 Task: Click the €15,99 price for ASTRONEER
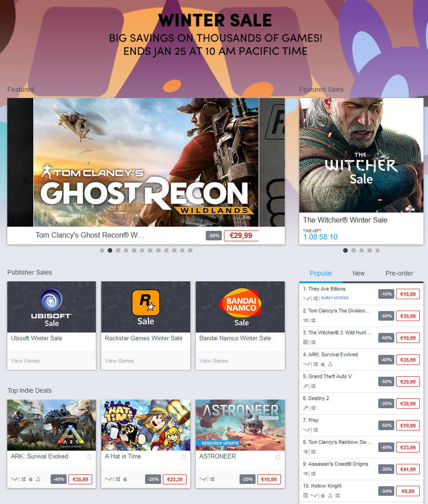(x=269, y=479)
